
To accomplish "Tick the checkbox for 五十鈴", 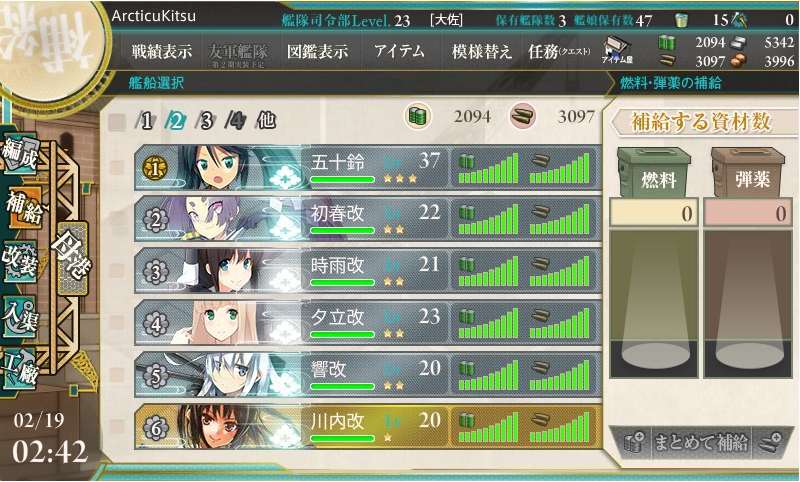I will [x=117, y=168].
